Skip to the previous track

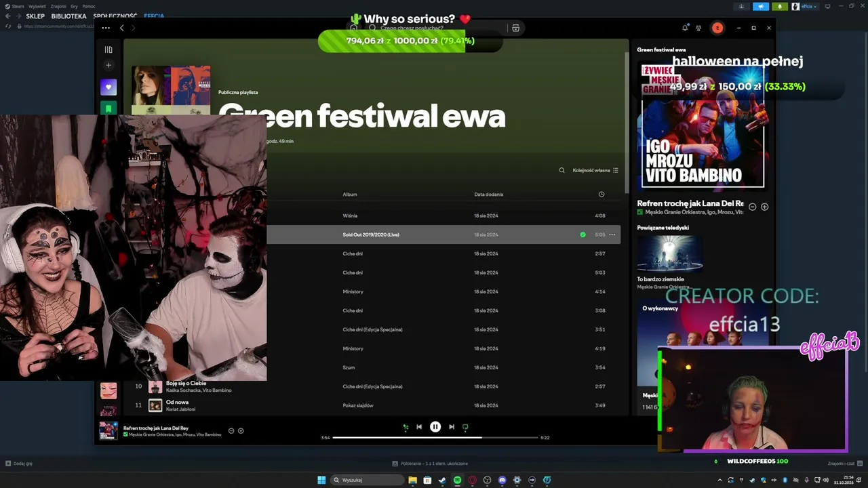tap(419, 427)
